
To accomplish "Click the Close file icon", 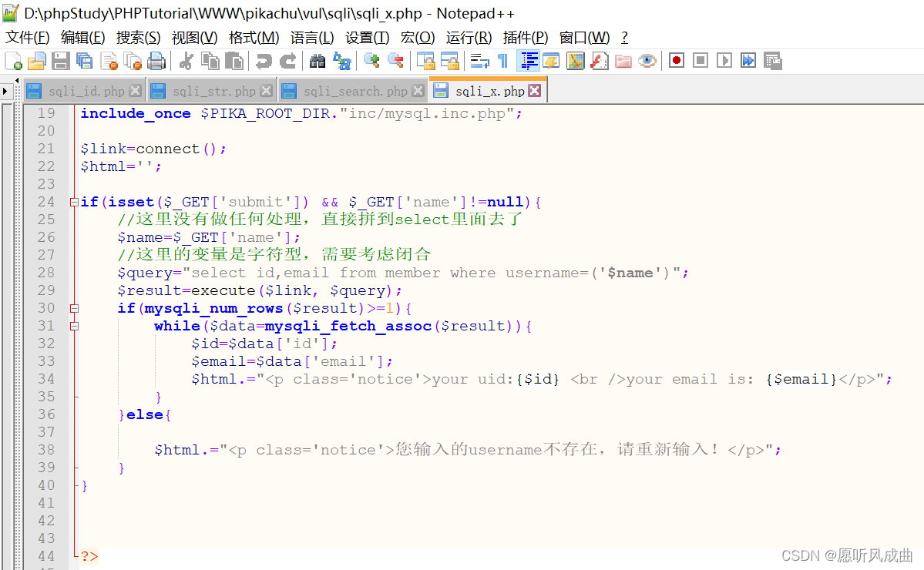I will (x=109, y=61).
